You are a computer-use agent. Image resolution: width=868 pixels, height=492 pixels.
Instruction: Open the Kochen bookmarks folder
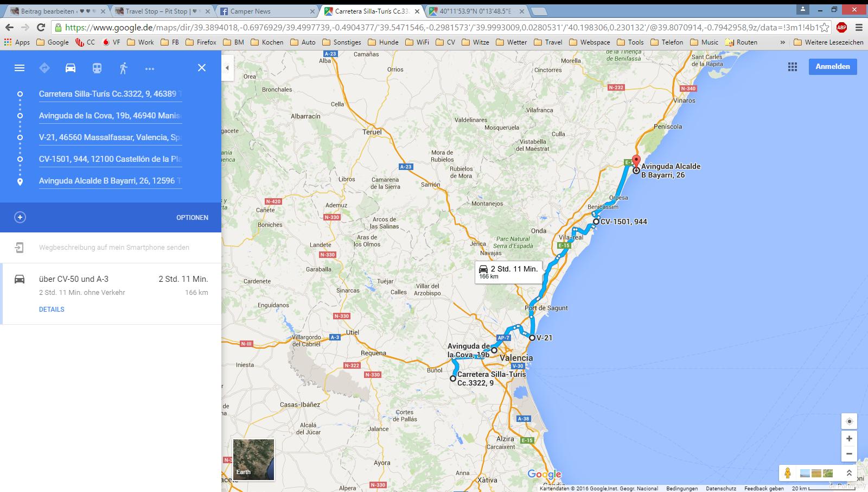[267, 42]
